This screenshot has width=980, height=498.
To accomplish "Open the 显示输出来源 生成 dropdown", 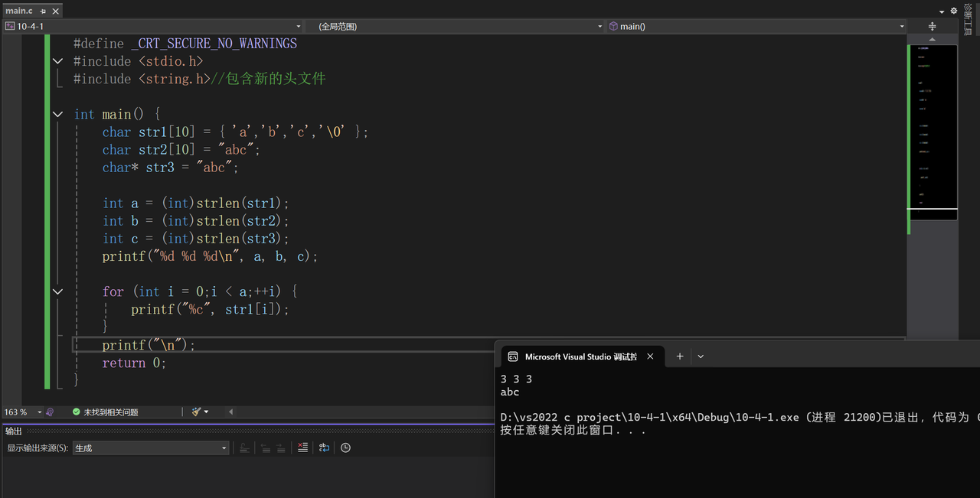I will pos(151,448).
